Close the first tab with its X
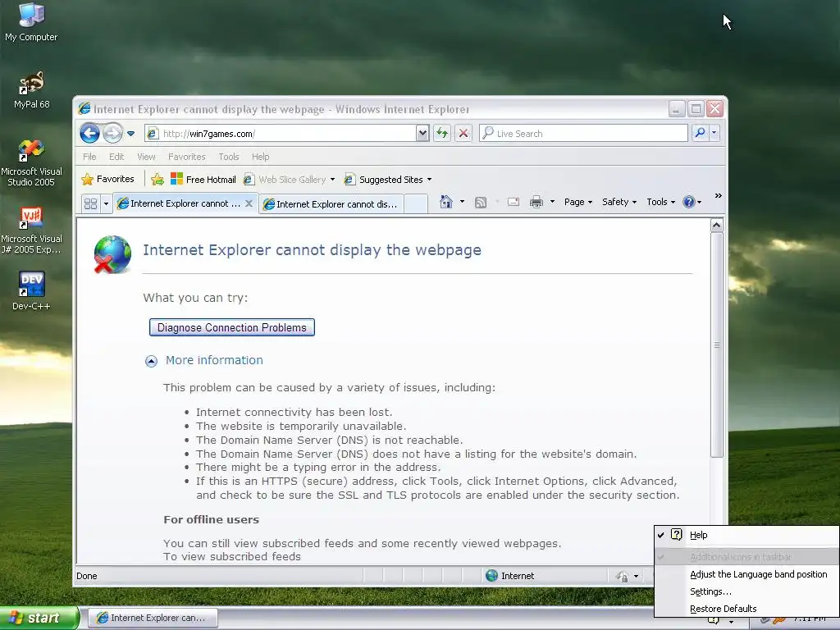Viewport: 840px width, 630px height. tap(249, 203)
